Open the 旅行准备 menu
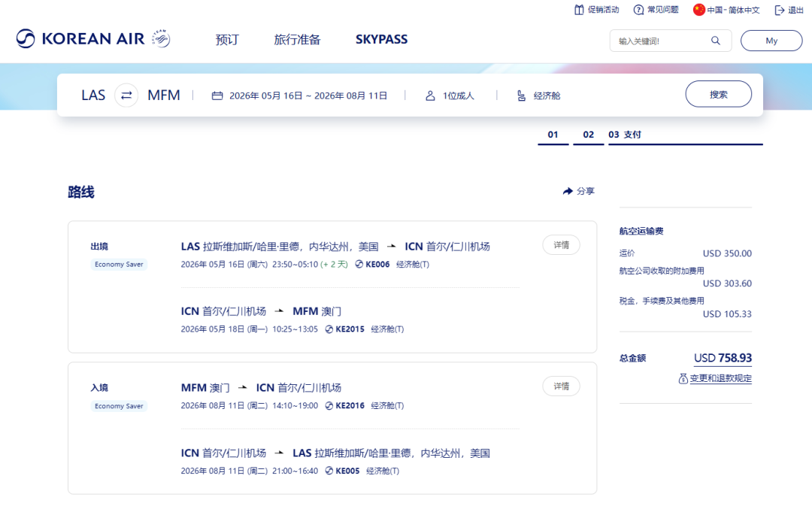Image resolution: width=812 pixels, height=512 pixels. (x=297, y=40)
